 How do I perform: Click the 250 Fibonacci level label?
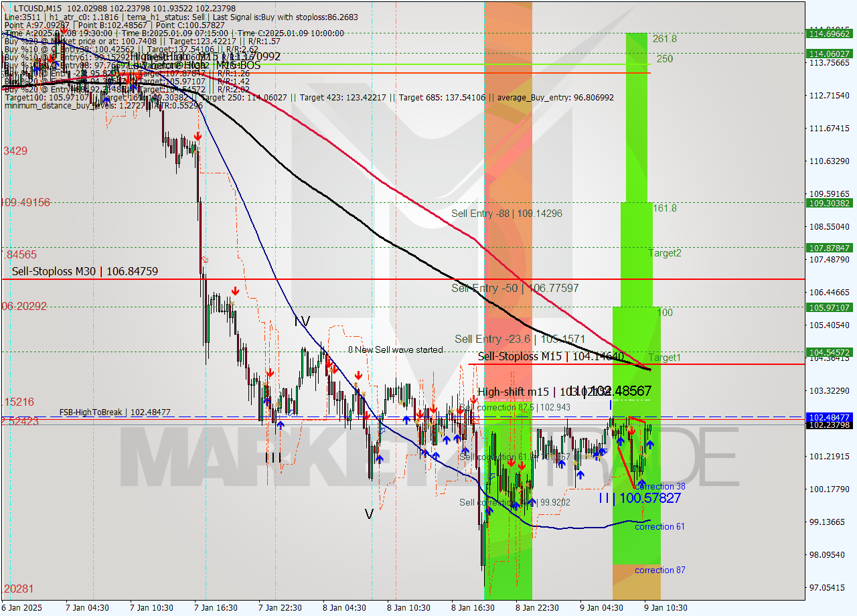[x=665, y=59]
